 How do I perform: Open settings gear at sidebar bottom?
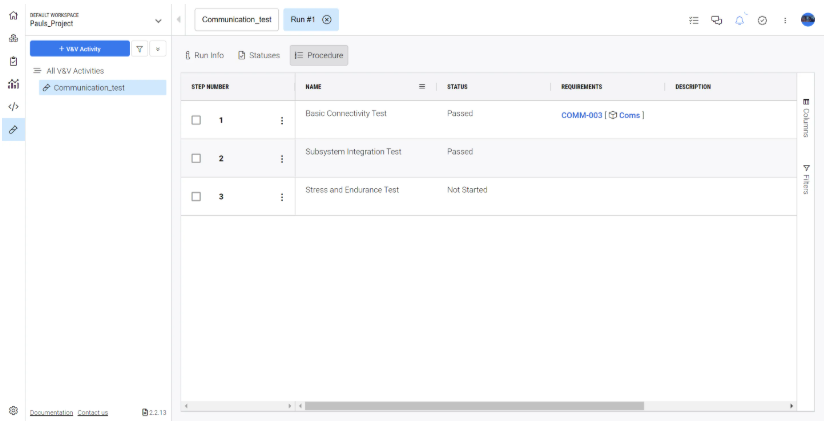pos(13,410)
